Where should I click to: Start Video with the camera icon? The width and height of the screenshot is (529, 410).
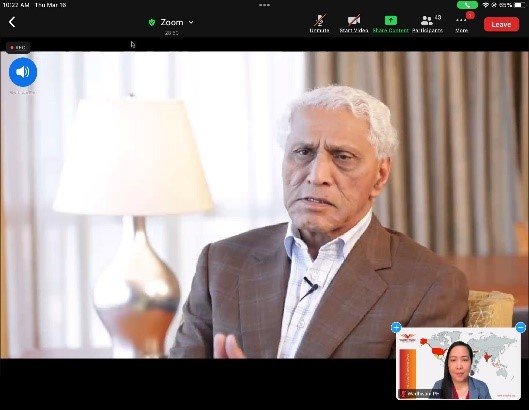[354, 24]
